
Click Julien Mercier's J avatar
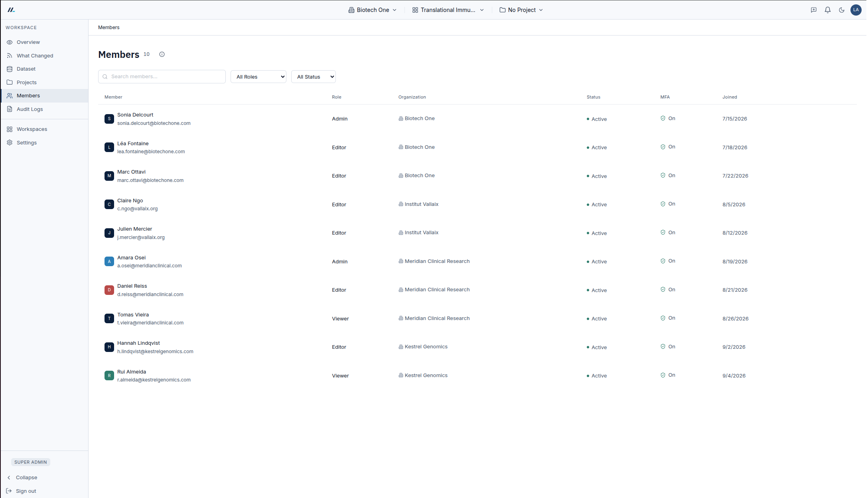(x=109, y=233)
